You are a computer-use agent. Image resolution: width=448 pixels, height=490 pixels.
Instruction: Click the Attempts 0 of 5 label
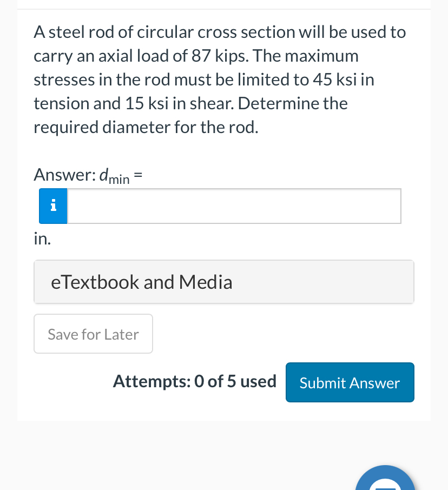(195, 381)
